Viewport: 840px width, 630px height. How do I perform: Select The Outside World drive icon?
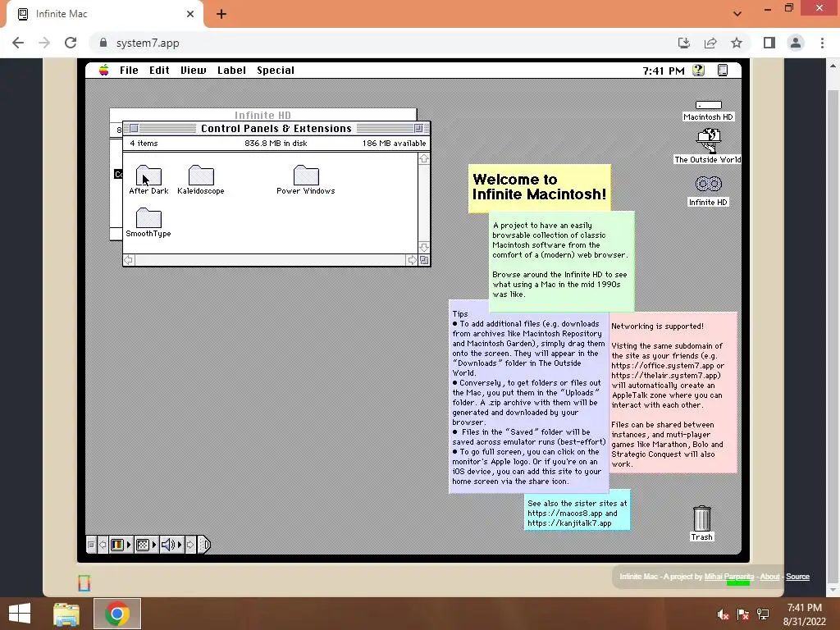[x=708, y=140]
